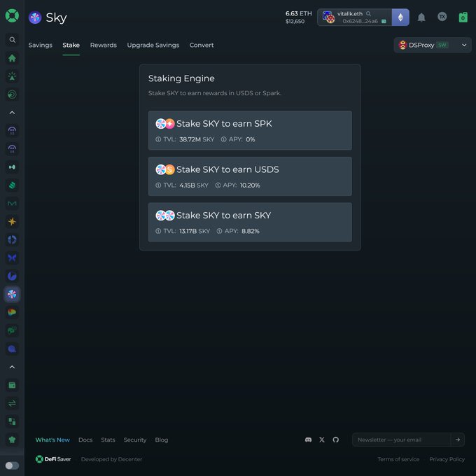
Task: Open the rainbow-colored protocol icon
Action: 12,312
